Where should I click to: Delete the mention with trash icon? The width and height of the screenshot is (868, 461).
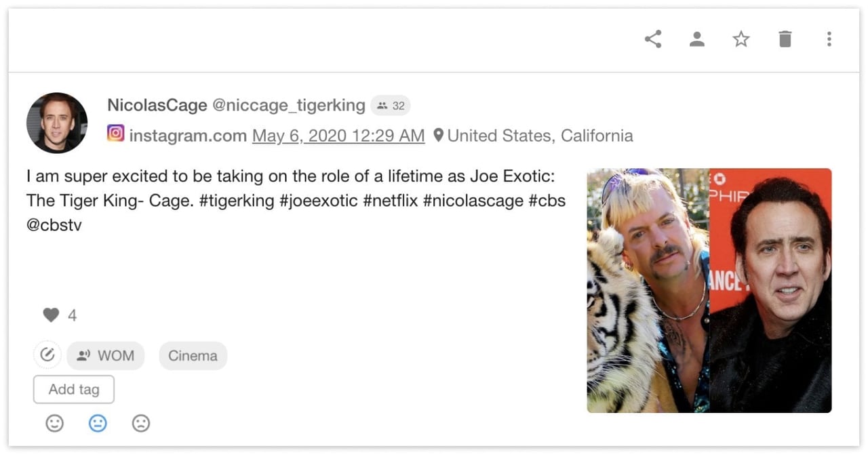(x=785, y=39)
